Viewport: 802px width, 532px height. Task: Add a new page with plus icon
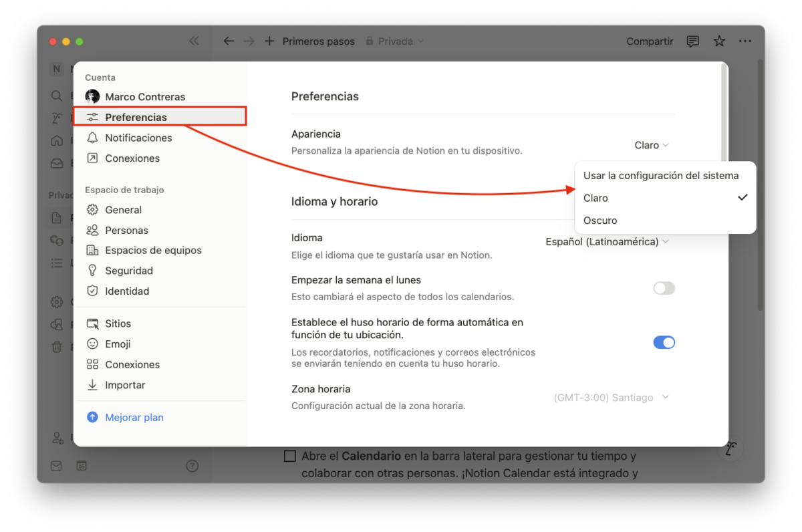pos(269,41)
